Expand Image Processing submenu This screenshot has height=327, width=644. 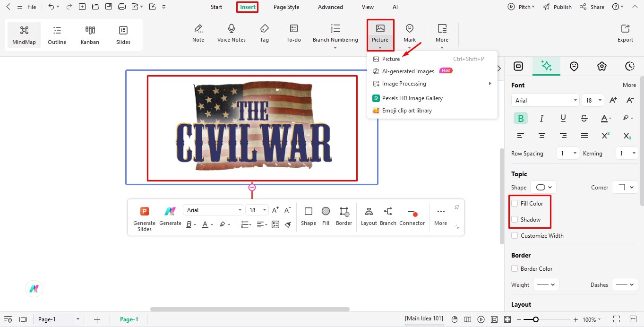(x=432, y=84)
